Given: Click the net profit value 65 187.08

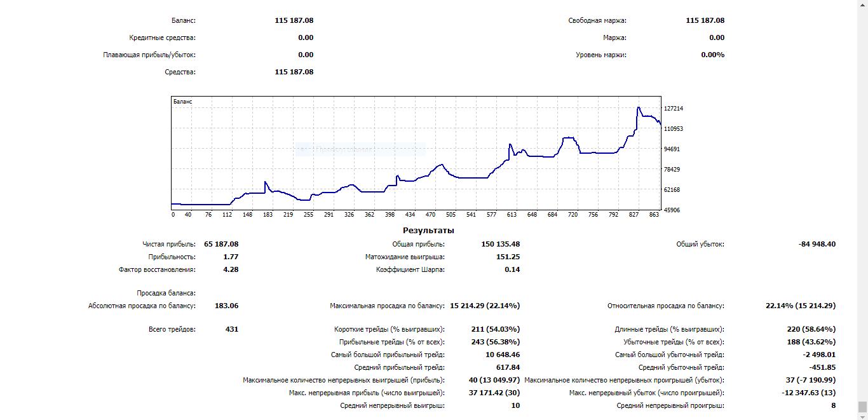Looking at the screenshot, I should pos(221,244).
